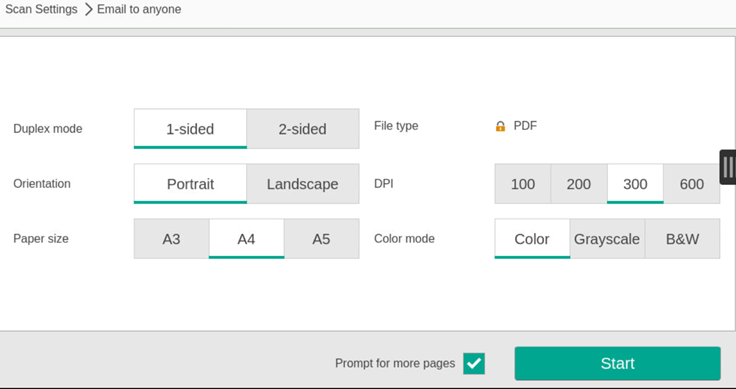Image resolution: width=736 pixels, height=389 pixels.
Task: Go back to Scan Settings breadcrumb
Action: (41, 9)
